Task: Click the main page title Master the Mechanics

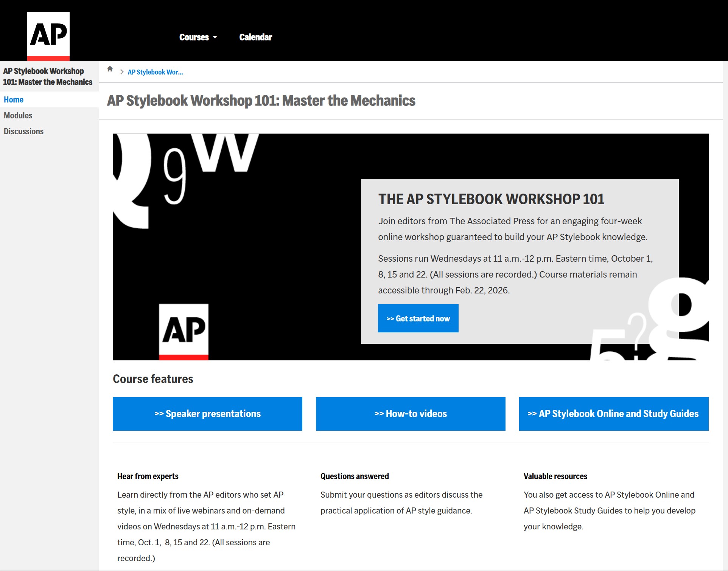Action: click(261, 101)
